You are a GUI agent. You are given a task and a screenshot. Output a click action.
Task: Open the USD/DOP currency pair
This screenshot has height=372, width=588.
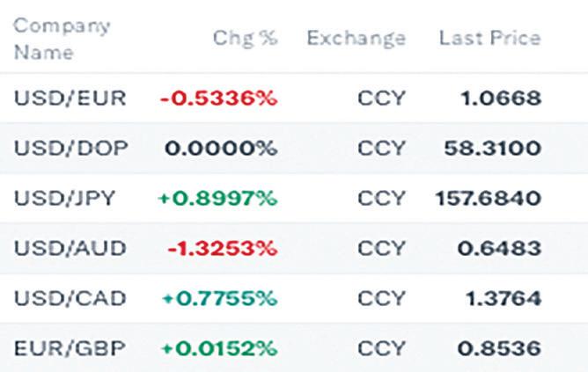click(71, 148)
